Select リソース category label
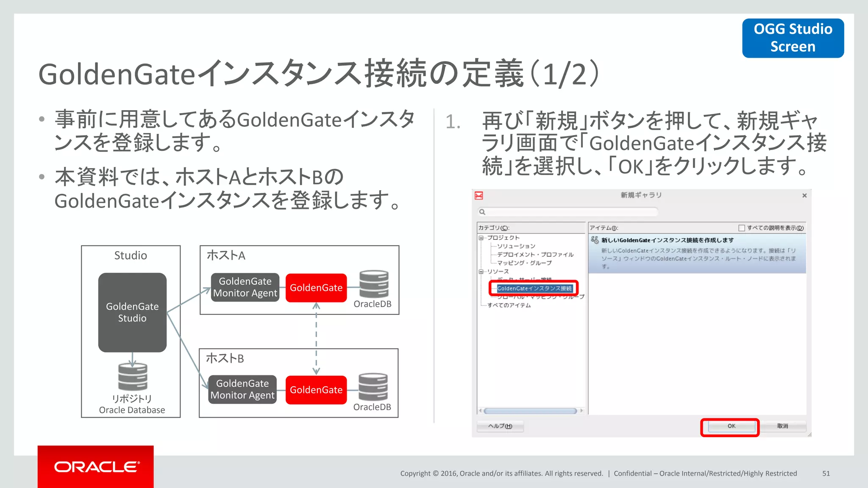Image resolution: width=868 pixels, height=488 pixels. [498, 272]
